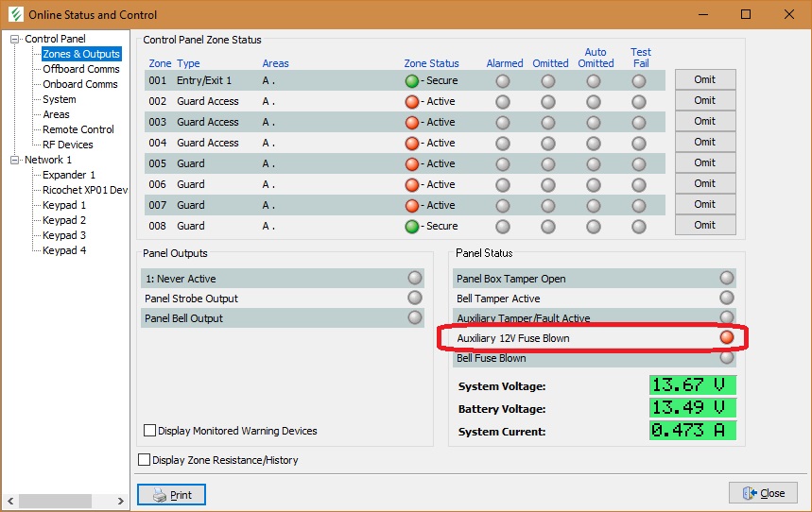
Task: Click the Auto Omitted indicator for zone 003
Action: coord(594,123)
